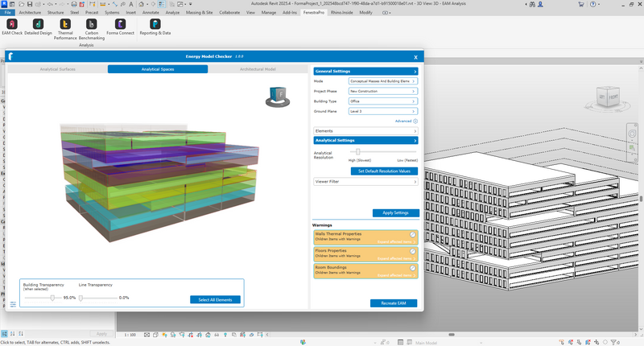
Task: Open the Thermal Performance analysis tool
Action: point(65,29)
